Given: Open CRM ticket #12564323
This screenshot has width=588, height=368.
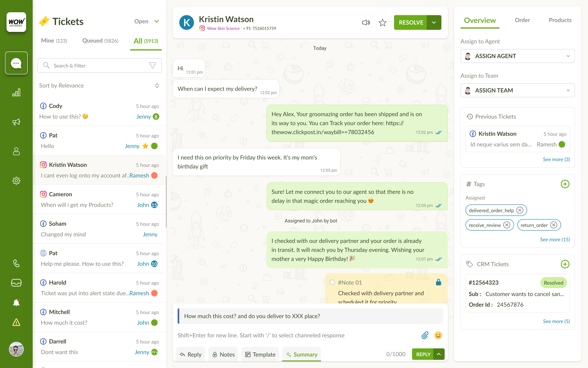Looking at the screenshot, I should click(518, 293).
